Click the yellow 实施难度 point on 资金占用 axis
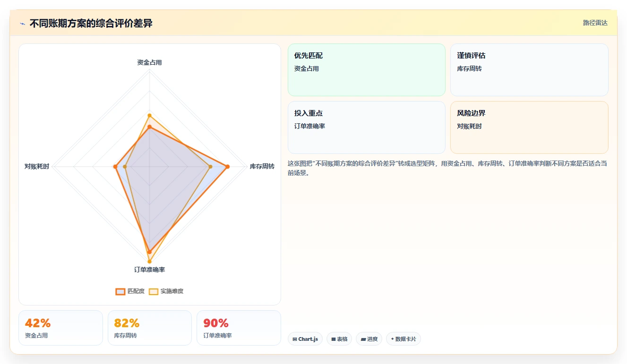 pyautogui.click(x=149, y=115)
